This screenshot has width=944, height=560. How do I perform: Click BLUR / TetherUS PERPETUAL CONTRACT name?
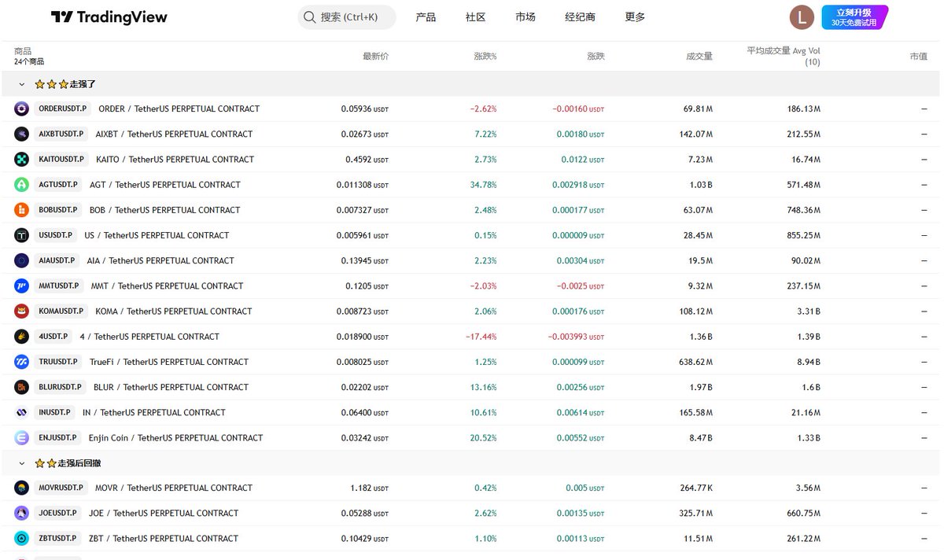(171, 387)
